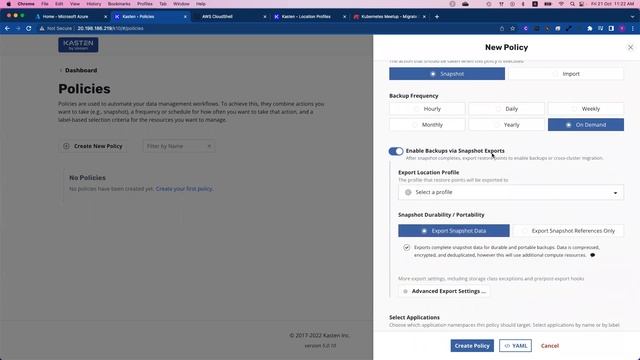This screenshot has height=360, width=640.
Task: Choose Weekly backup frequency
Action: 586,109
